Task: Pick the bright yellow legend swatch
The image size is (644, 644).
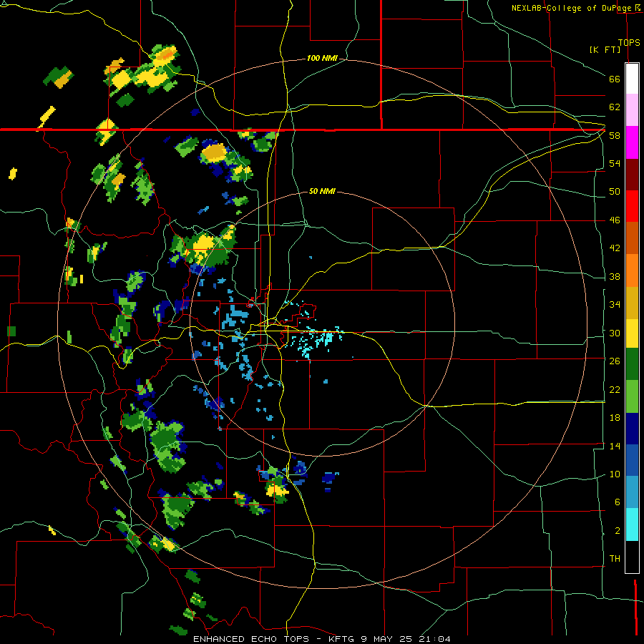Action: (632, 333)
